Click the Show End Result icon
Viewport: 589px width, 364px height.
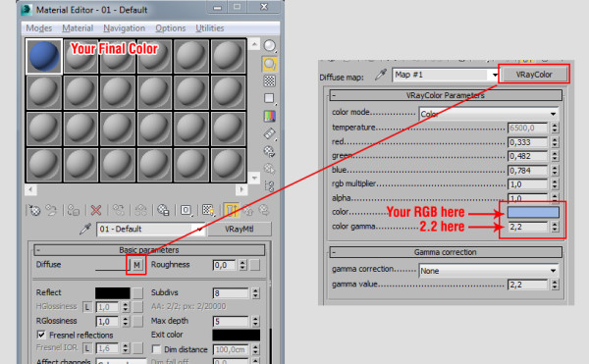click(231, 210)
